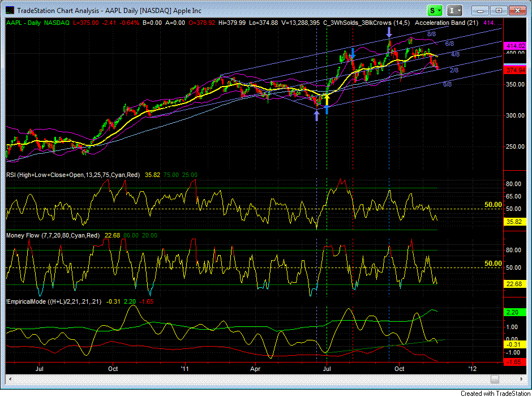The image size is (532, 397).
Task: Open the green S symbol link dropdown
Action: [x=435, y=11]
